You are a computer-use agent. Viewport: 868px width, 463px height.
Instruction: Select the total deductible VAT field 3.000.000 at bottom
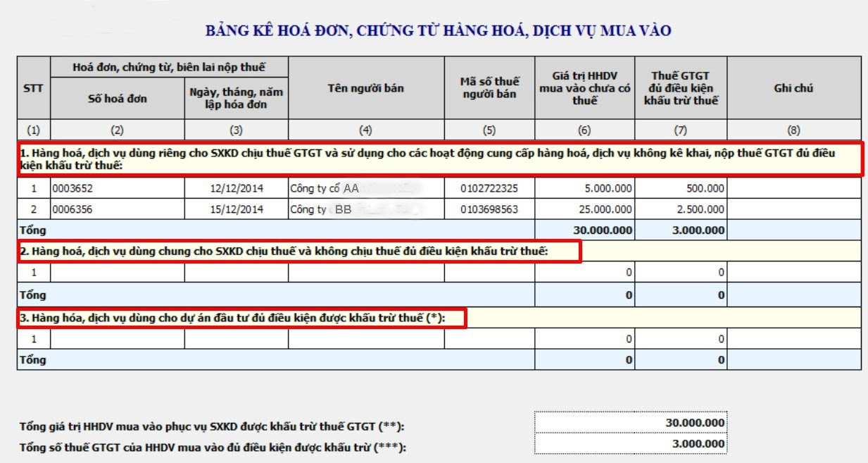[x=630, y=443]
